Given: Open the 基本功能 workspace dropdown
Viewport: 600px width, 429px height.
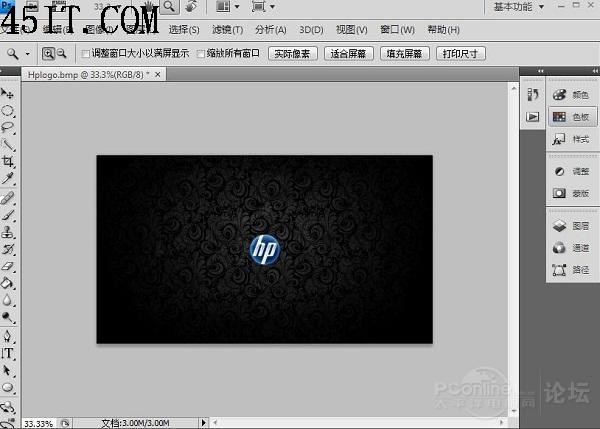Looking at the screenshot, I should [519, 7].
